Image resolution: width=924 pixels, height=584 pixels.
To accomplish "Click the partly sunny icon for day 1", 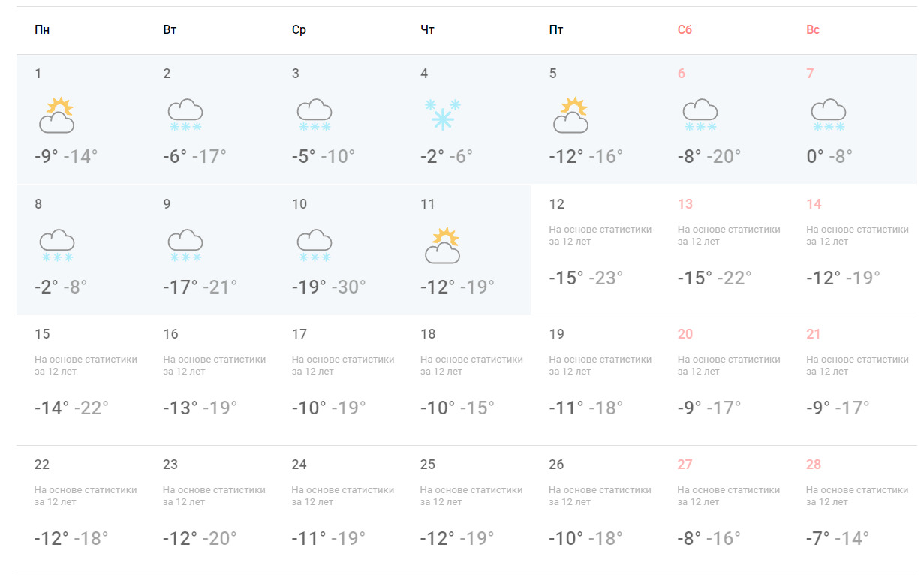I will [56, 115].
